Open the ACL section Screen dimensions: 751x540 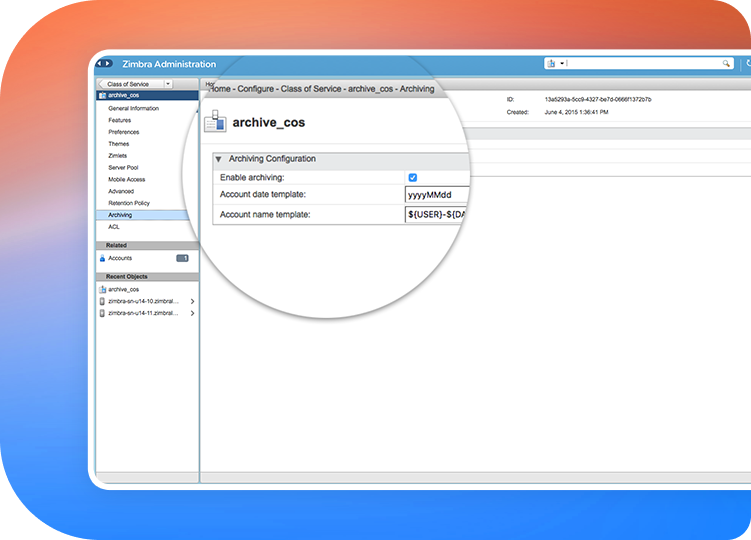tap(114, 227)
